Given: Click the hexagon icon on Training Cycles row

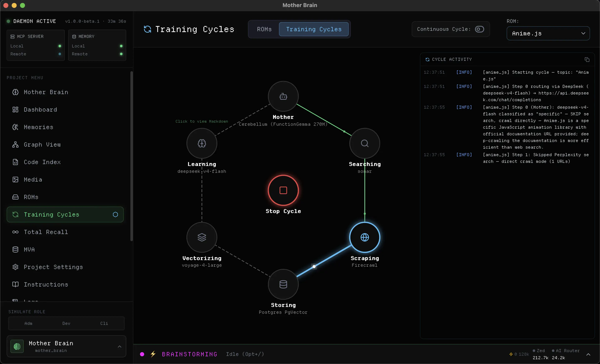Looking at the screenshot, I should (x=115, y=214).
